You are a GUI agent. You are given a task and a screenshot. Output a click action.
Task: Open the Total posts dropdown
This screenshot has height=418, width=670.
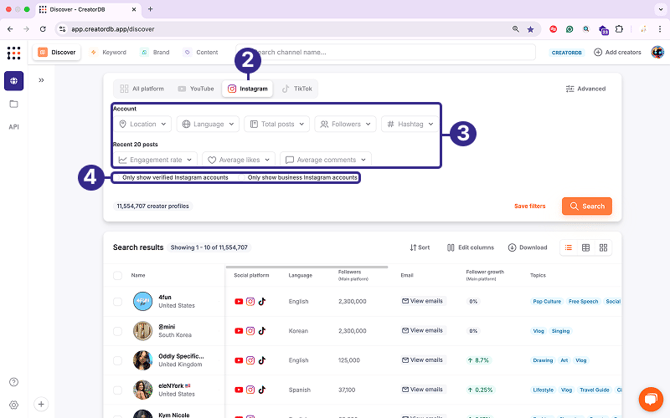point(277,124)
